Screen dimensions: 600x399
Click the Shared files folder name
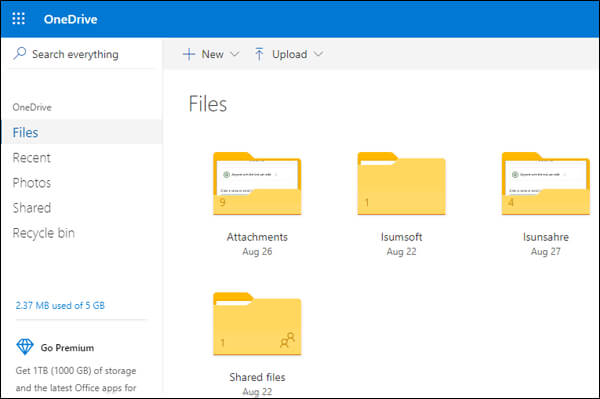pos(257,377)
